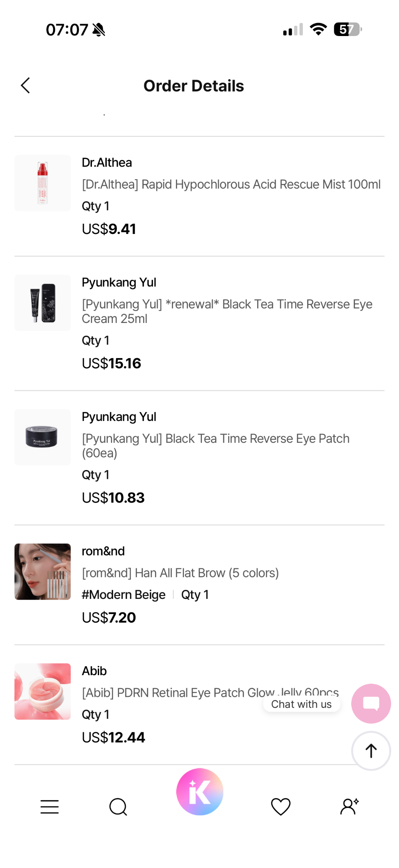Open the Black Tea eye patch thumbnail
This screenshot has width=399, height=868.
coord(43,437)
